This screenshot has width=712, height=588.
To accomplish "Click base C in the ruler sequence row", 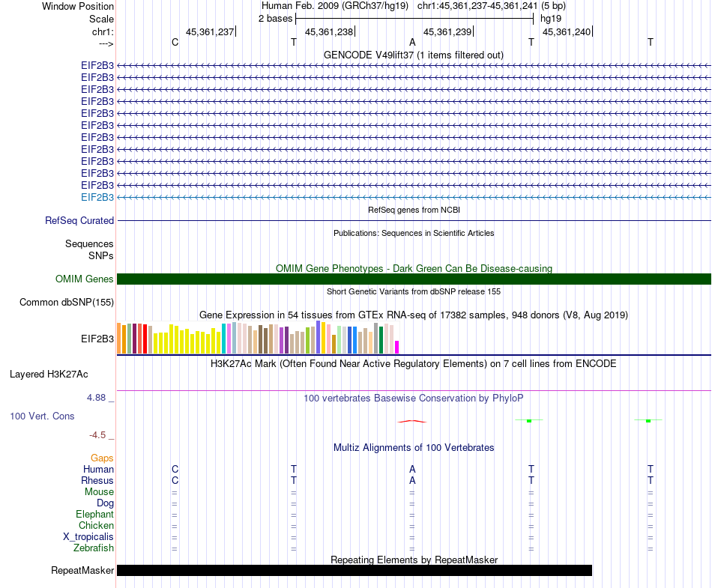I will [x=175, y=42].
